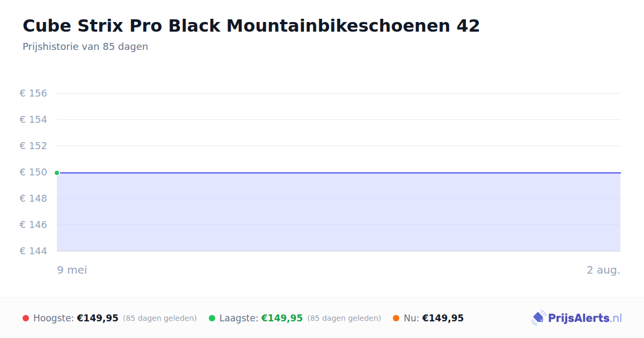Click the € 156 axis label

(33, 93)
